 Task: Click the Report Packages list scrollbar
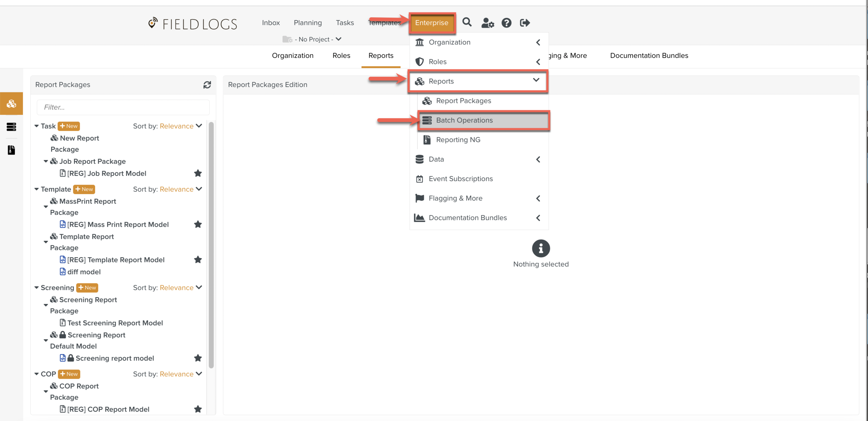coord(211,245)
